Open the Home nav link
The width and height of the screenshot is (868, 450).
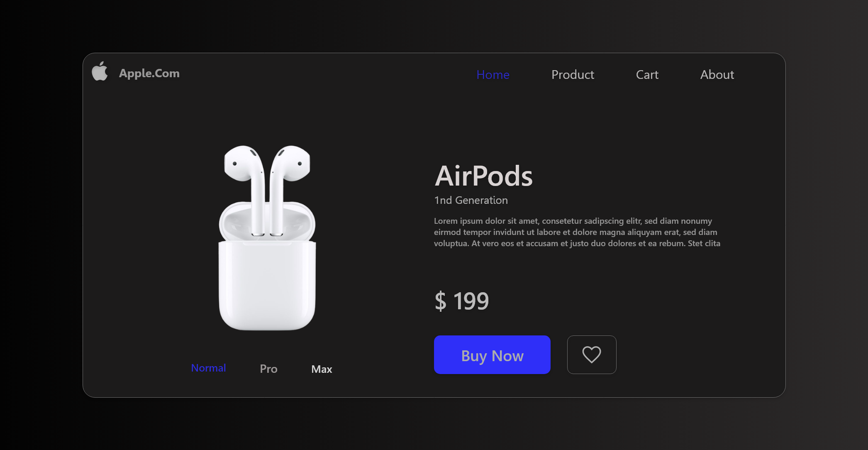click(493, 75)
